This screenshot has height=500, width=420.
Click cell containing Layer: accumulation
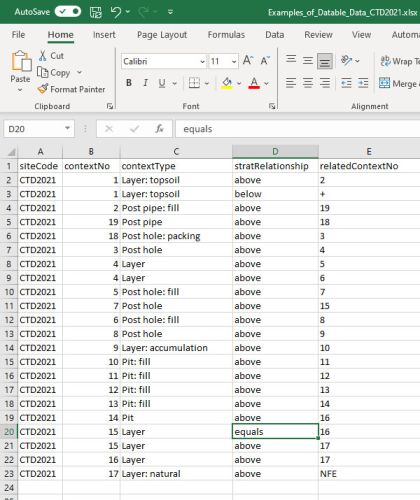pos(176,348)
